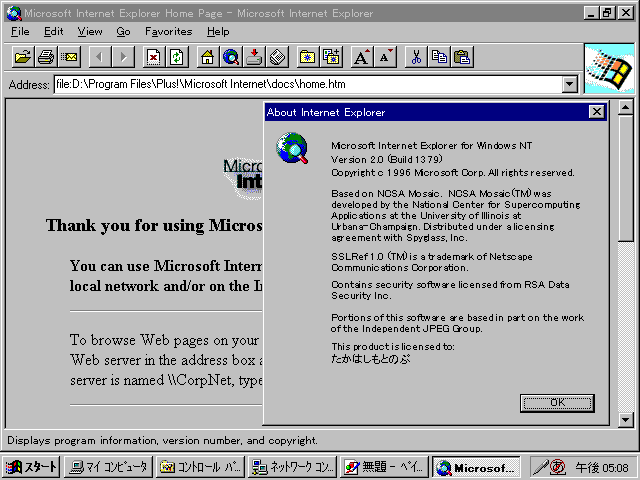Click the Cut scissors icon
Image resolution: width=640 pixels, height=480 pixels.
coord(416,57)
